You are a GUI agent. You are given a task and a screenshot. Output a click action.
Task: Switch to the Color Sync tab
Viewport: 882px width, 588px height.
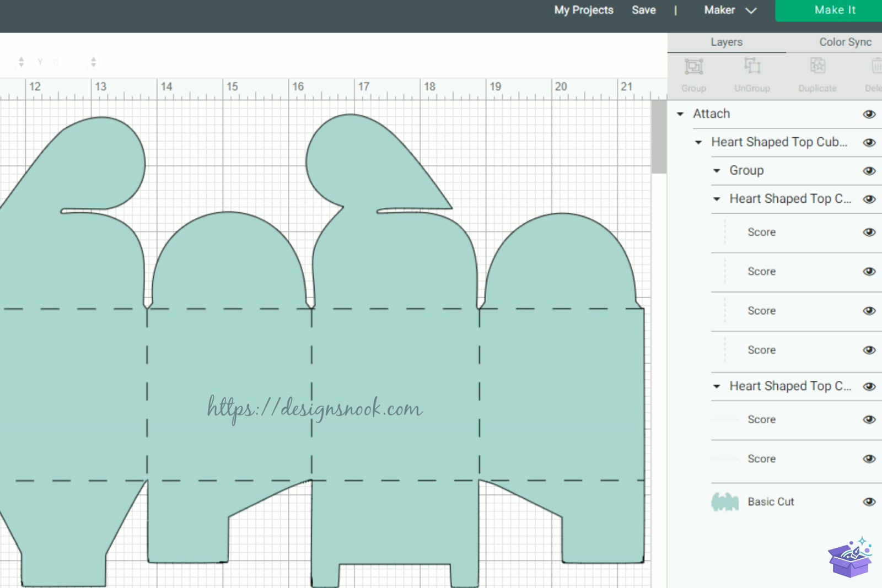click(845, 42)
